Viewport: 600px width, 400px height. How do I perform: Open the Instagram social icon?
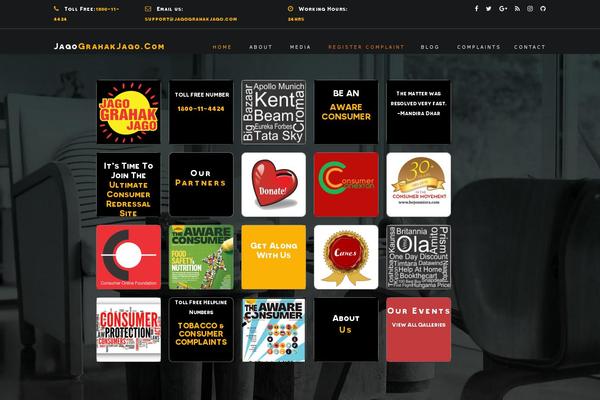point(530,8)
